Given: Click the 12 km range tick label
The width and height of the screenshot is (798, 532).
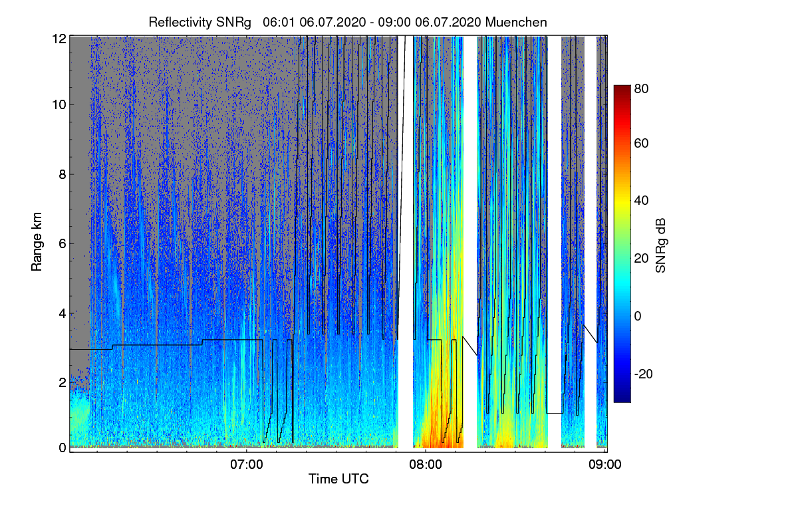Looking at the screenshot, I should click(59, 39).
